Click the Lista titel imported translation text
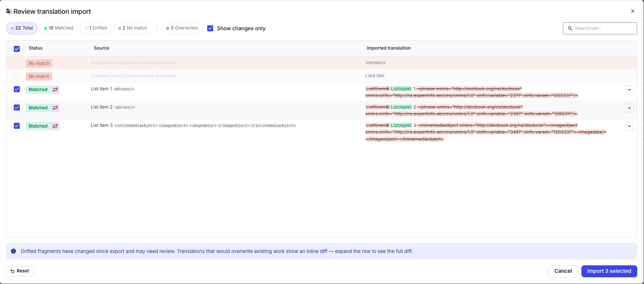 click(x=375, y=76)
